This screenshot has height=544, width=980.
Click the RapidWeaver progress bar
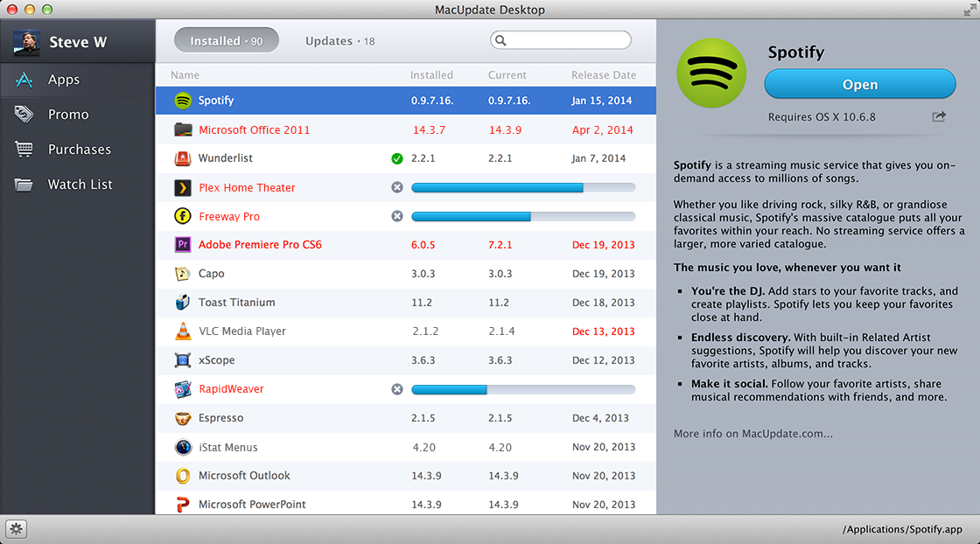pos(523,389)
